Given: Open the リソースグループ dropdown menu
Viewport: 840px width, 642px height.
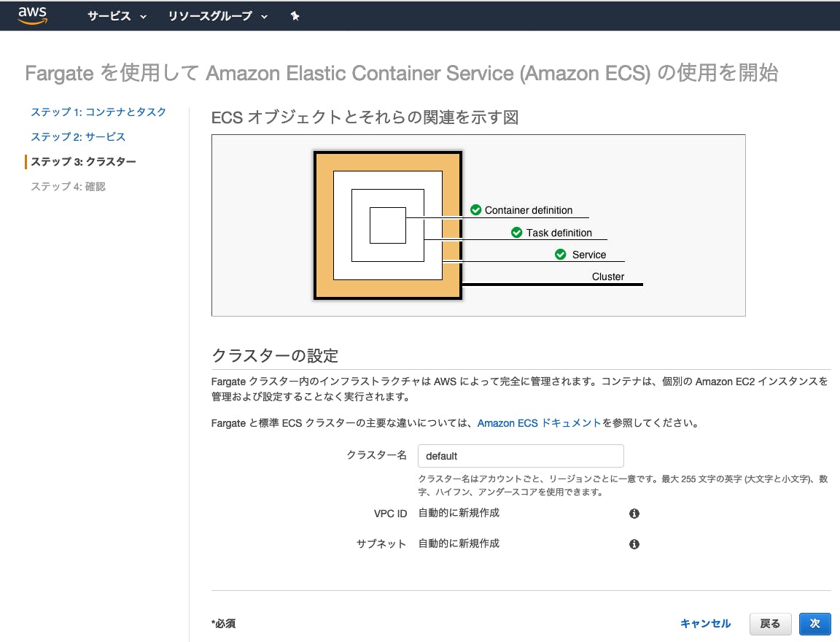Looking at the screenshot, I should point(217,16).
